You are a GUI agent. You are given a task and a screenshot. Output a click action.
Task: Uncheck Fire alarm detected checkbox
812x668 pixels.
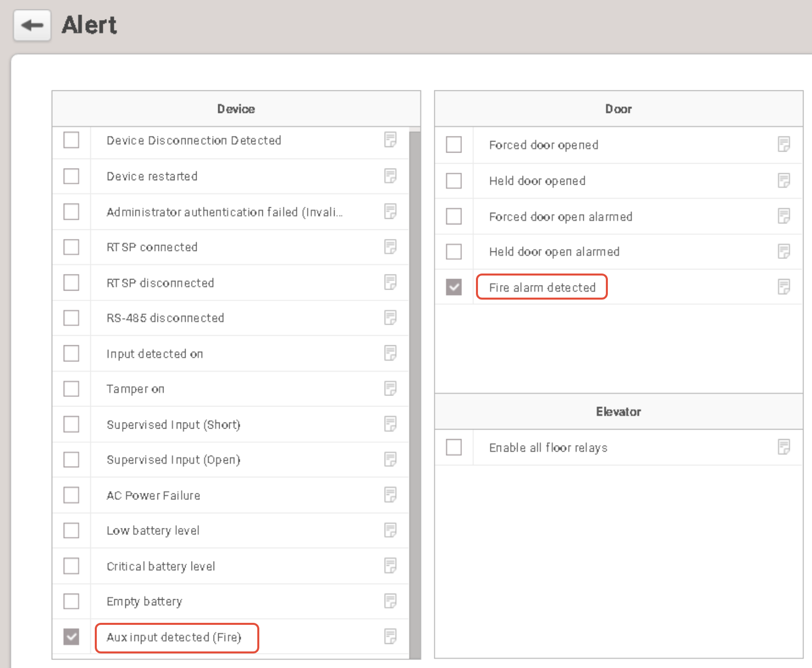click(454, 287)
